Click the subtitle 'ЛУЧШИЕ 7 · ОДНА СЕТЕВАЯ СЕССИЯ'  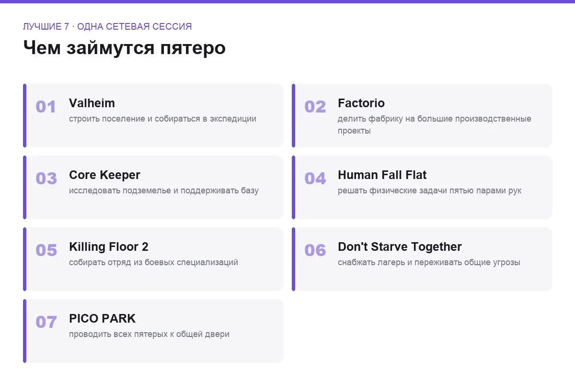point(107,26)
